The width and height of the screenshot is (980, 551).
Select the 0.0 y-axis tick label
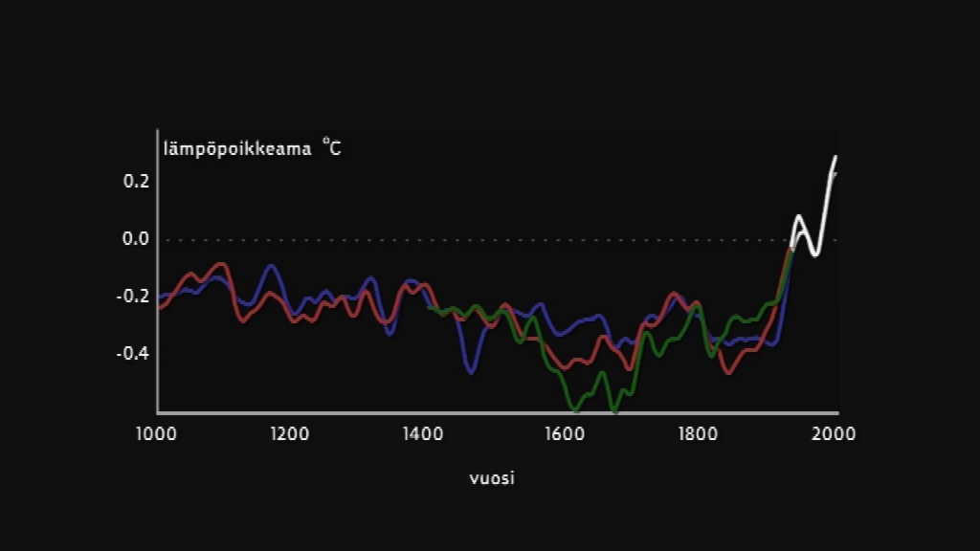[x=136, y=239]
